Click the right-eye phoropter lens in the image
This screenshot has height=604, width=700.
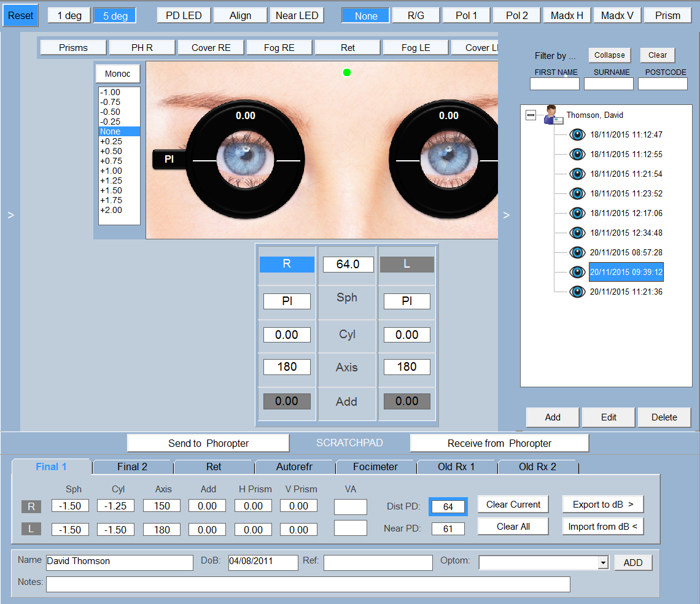point(246,160)
